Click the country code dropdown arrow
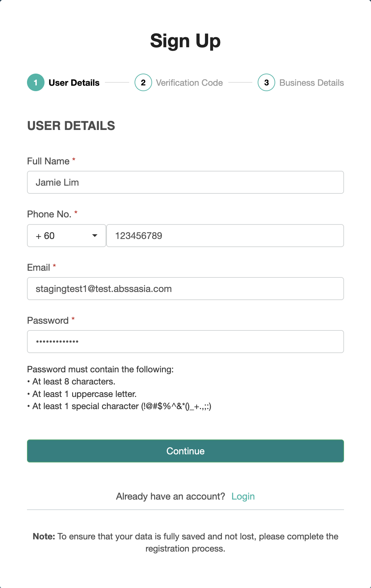Viewport: 371px width, 588px height. [x=95, y=236]
